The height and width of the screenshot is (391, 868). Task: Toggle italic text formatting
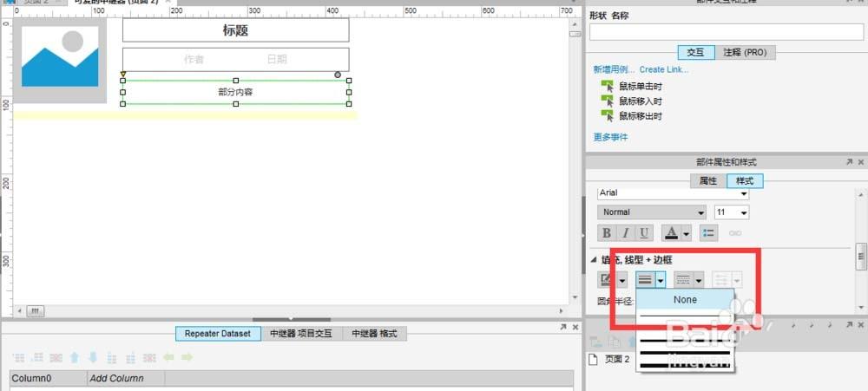pyautogui.click(x=625, y=233)
